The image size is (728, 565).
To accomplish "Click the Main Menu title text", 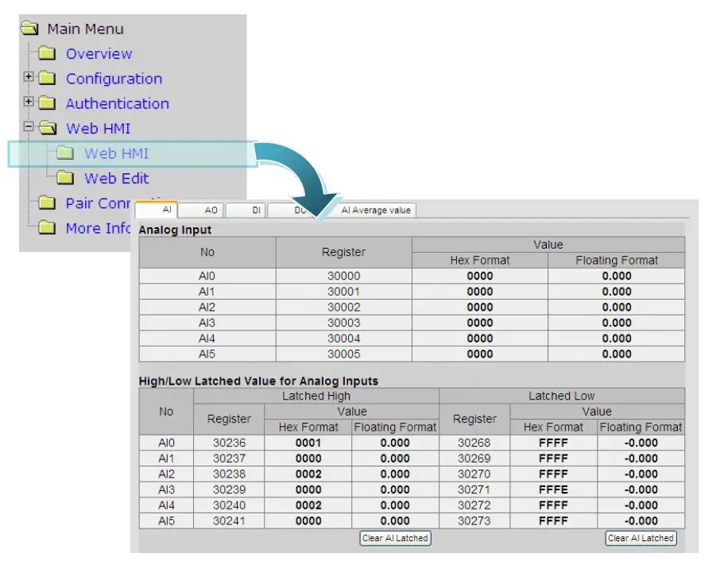I will (x=85, y=29).
